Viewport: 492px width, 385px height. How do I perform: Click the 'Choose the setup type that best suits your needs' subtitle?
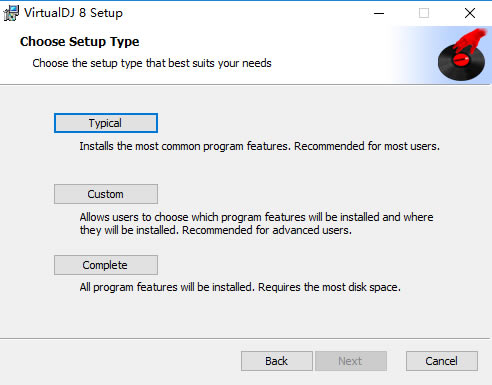point(152,63)
